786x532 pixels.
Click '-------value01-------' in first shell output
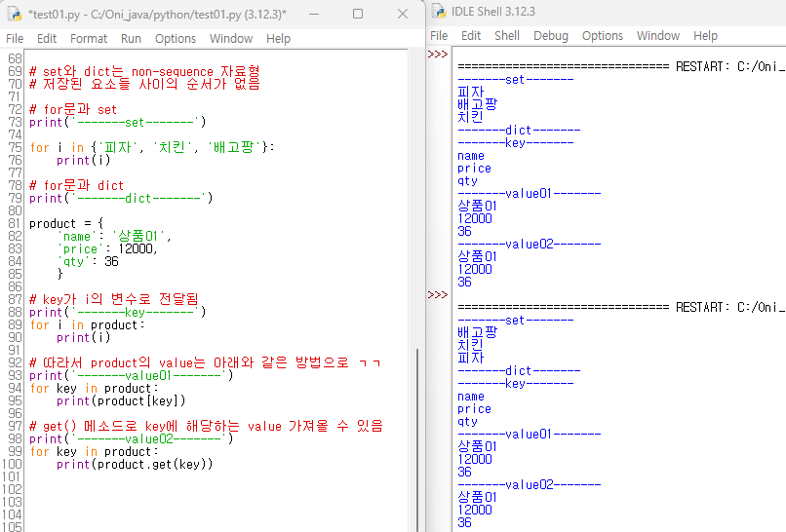(530, 193)
